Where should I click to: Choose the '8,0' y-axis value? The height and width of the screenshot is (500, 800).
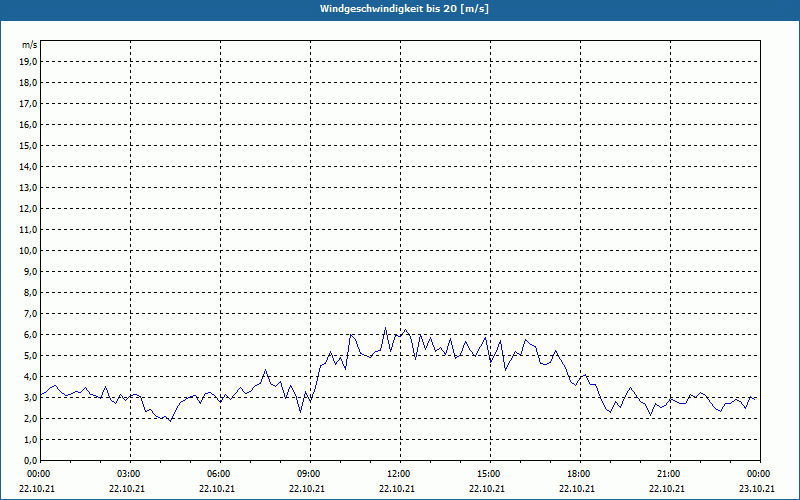click(x=30, y=293)
